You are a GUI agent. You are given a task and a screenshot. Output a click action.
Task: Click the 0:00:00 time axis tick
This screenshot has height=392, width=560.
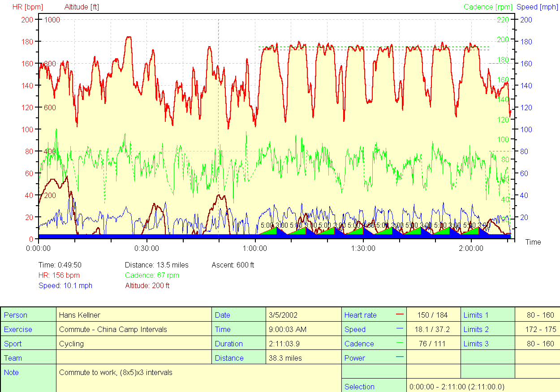coord(39,247)
